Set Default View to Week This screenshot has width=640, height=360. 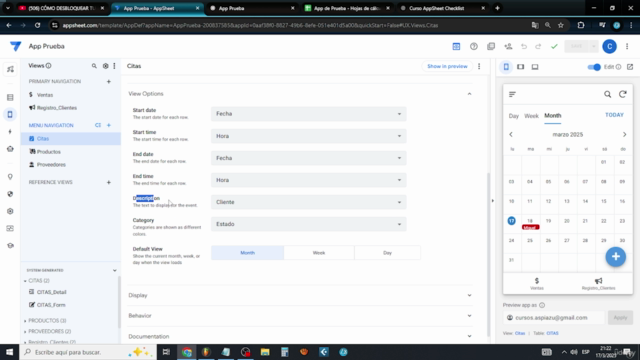[319, 253]
